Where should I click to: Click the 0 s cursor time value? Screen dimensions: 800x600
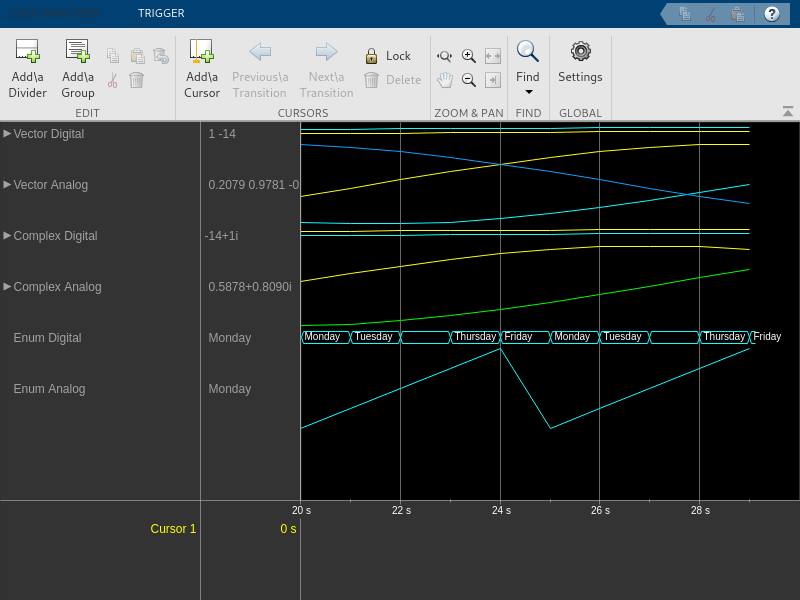point(288,529)
